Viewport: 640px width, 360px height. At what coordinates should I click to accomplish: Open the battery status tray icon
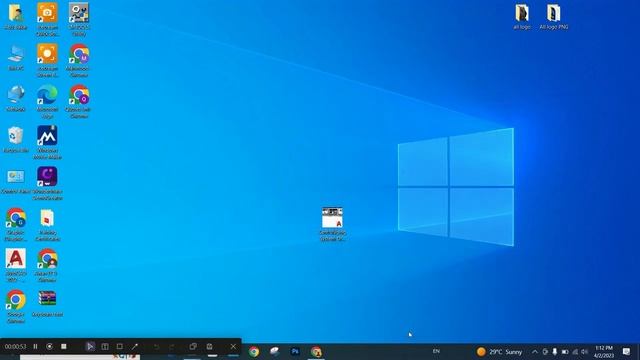565,351
